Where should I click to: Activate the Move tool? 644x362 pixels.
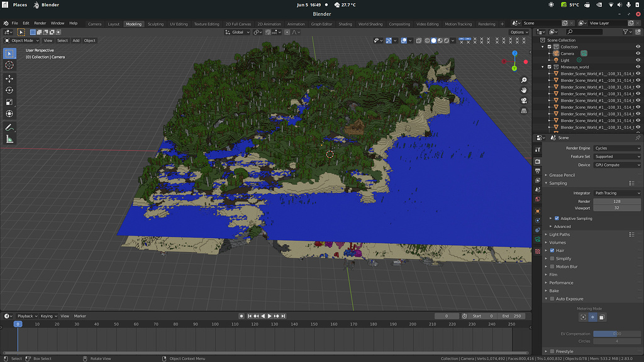9,79
